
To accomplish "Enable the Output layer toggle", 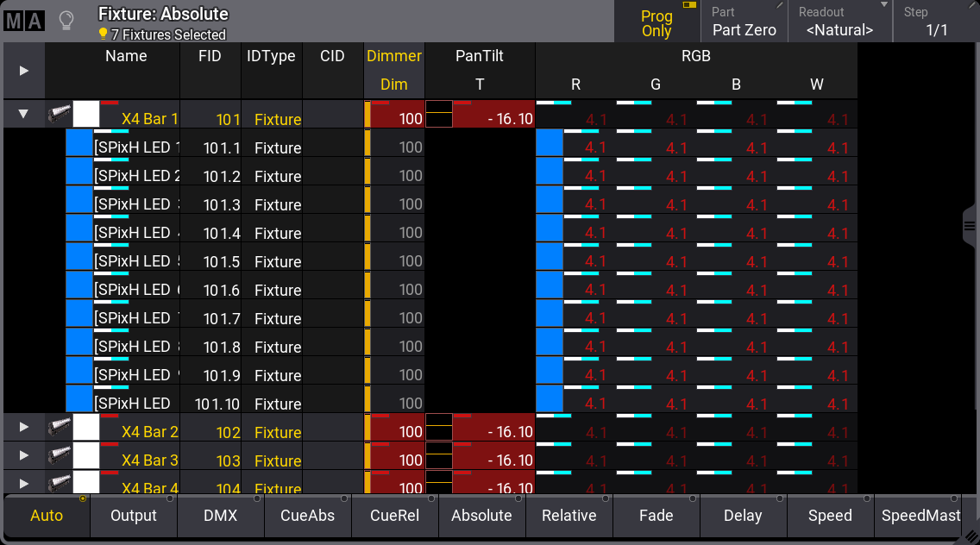I will 134,516.
